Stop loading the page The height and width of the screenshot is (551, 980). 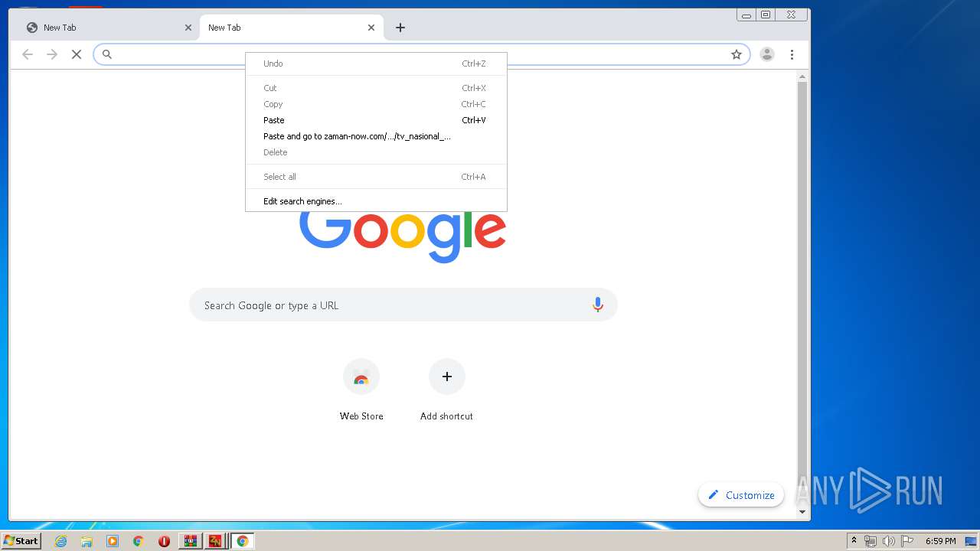tap(77, 54)
